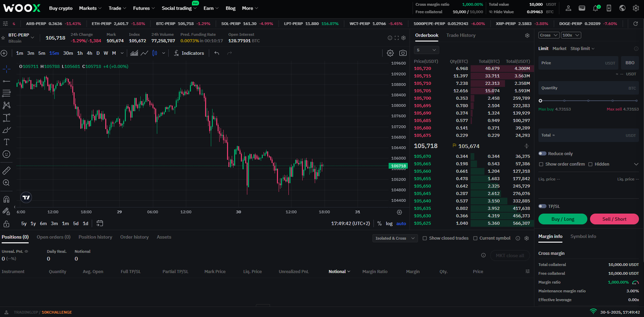The width and height of the screenshot is (644, 317).
Task: Open the Markets menu
Action: tap(90, 8)
